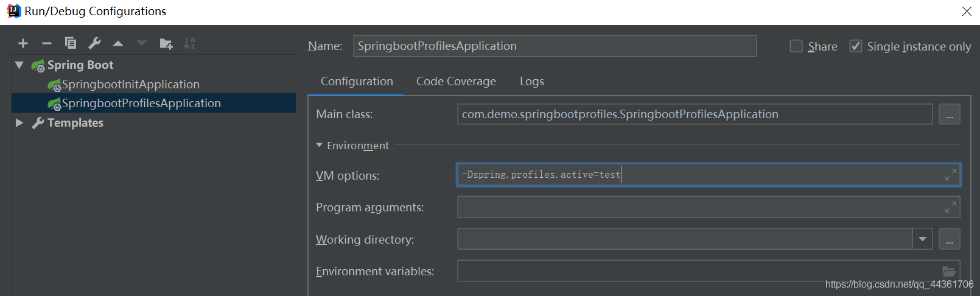Viewport: 980px width, 296px height.
Task: Collapse the Spring Boot tree node
Action: (x=19, y=65)
